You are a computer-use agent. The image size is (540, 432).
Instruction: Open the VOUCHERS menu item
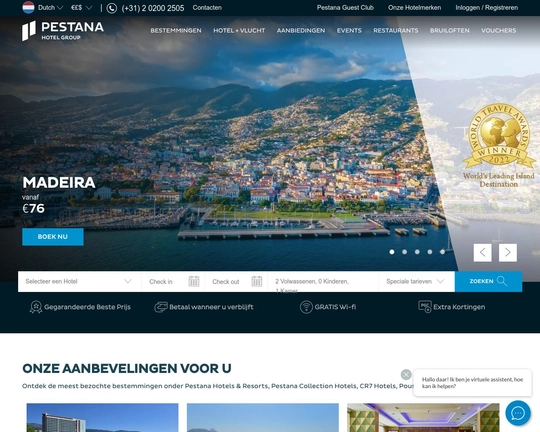pyautogui.click(x=498, y=31)
